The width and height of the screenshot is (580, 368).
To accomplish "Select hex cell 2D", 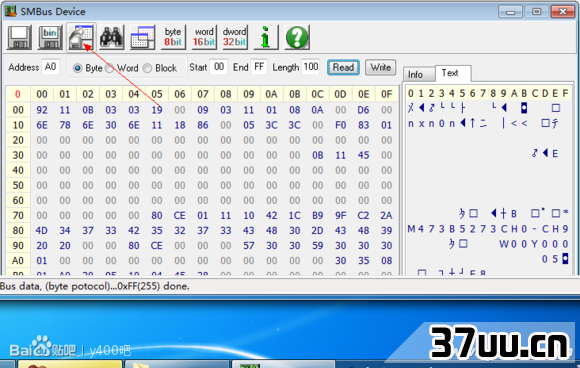I will point(317,230).
